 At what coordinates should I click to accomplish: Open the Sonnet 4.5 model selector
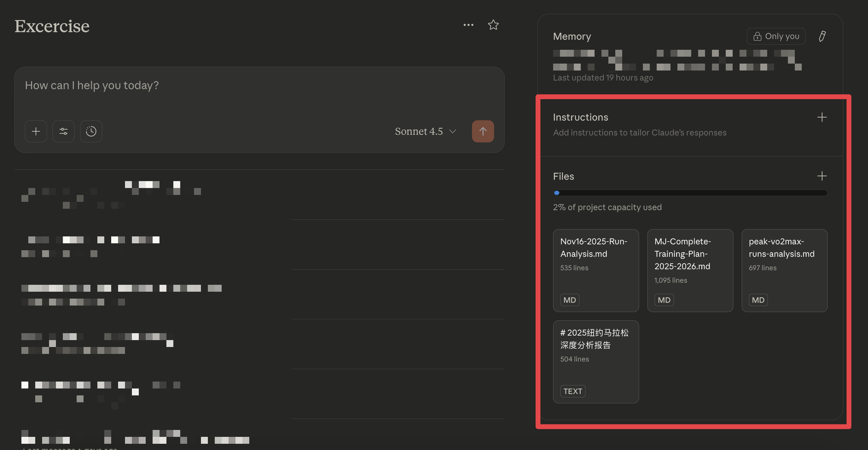pyautogui.click(x=425, y=131)
